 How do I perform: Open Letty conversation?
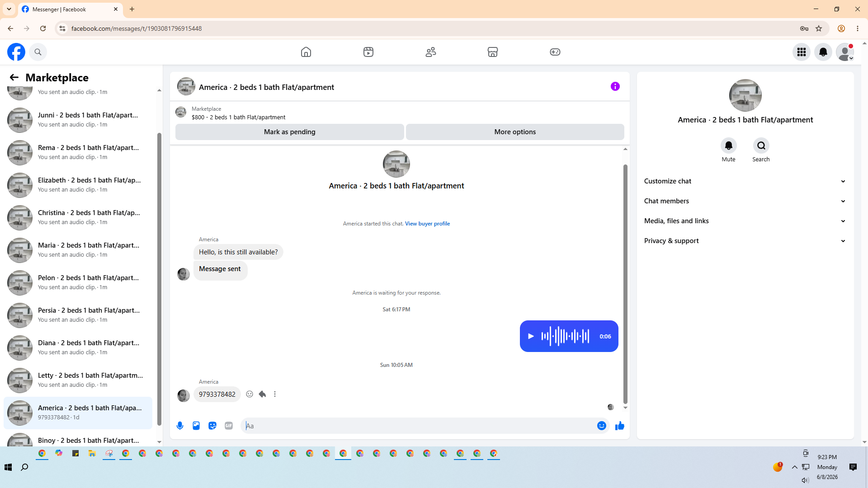[x=78, y=380]
